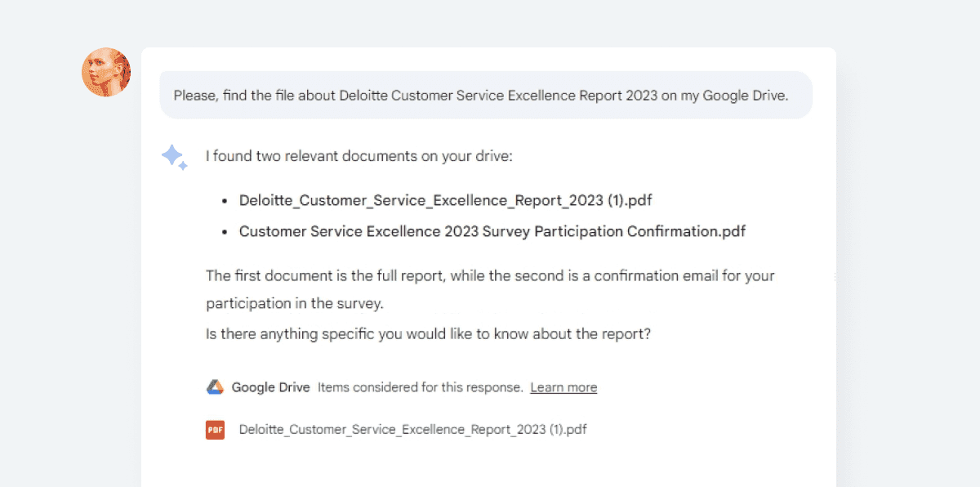Screen dimensions: 980x487
Task: Click the 'I found two relevant documents' line
Action: pyautogui.click(x=359, y=155)
